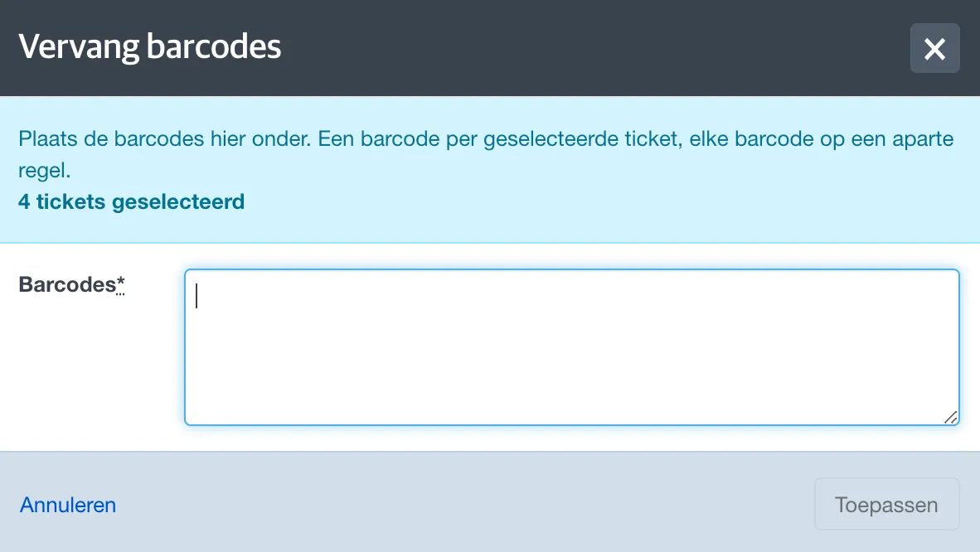Viewport: 980px width, 552px height.
Task: Click the Barcodes field label
Action: click(x=67, y=284)
